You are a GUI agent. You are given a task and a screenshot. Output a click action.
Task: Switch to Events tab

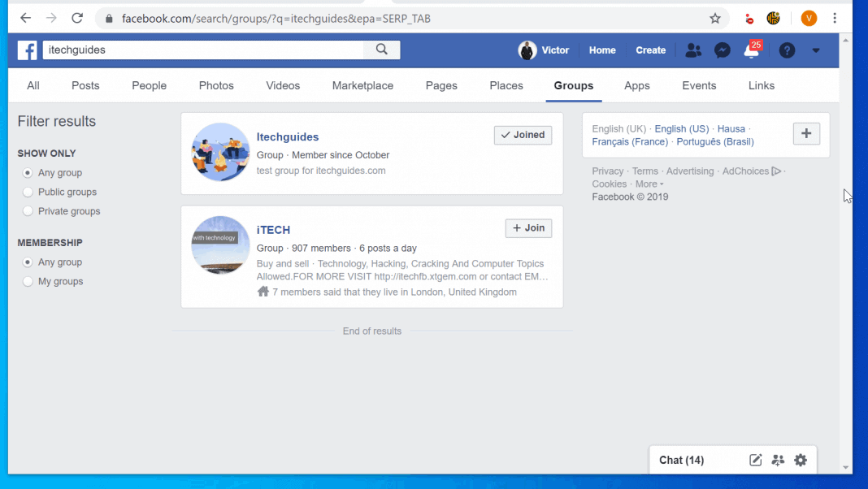(699, 86)
